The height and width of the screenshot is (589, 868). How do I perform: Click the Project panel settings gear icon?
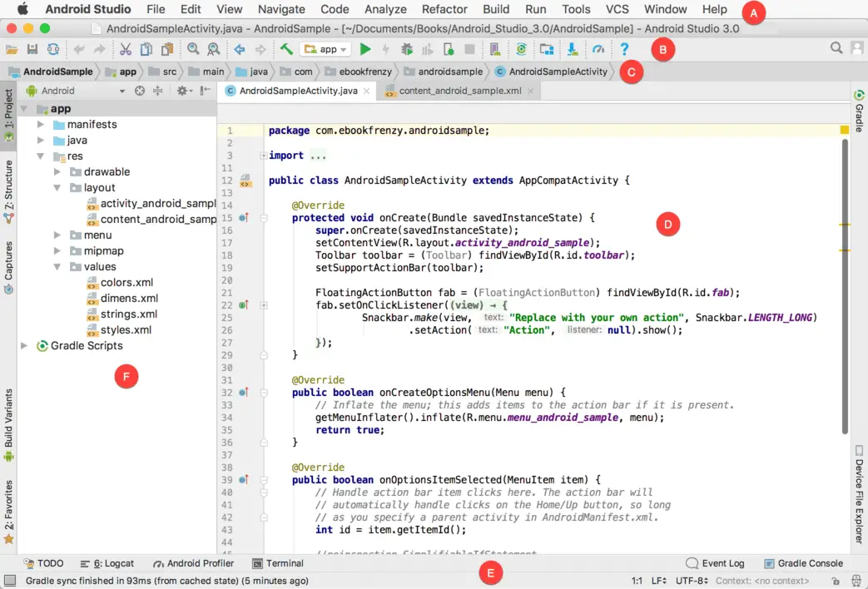click(181, 91)
